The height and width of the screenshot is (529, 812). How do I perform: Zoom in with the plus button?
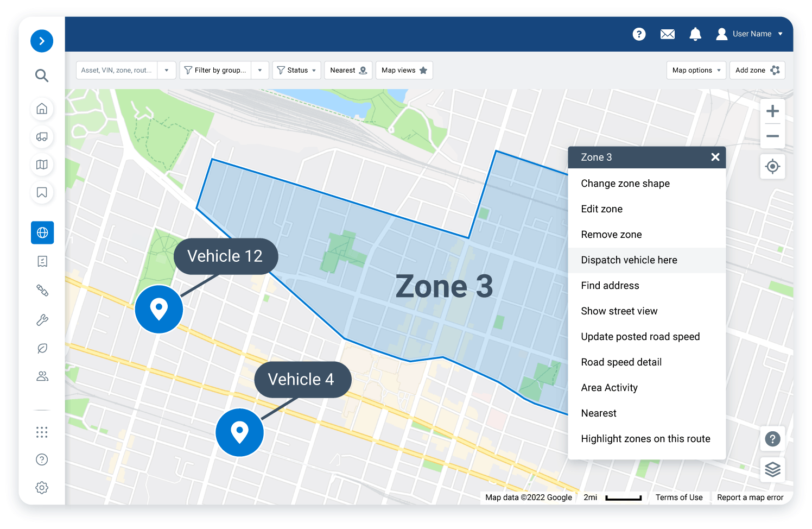tap(772, 111)
